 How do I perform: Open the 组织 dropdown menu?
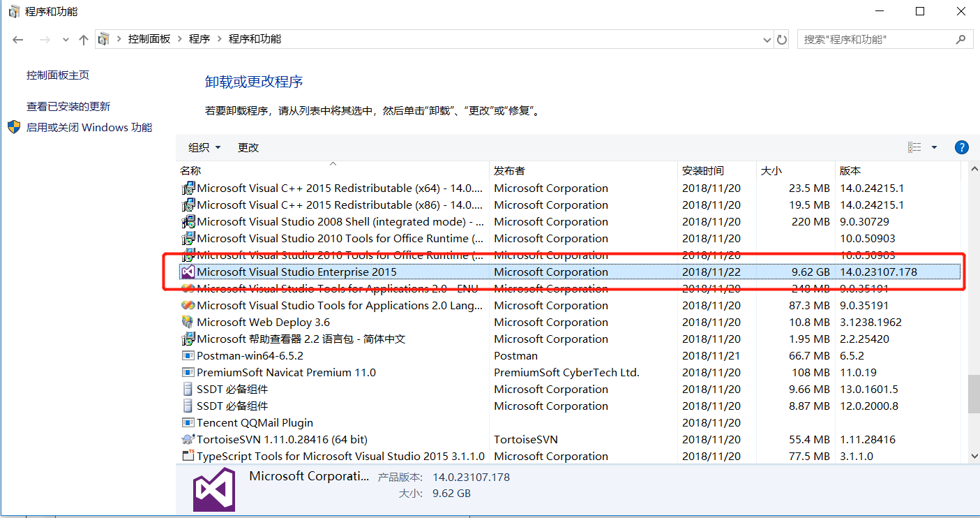point(204,147)
